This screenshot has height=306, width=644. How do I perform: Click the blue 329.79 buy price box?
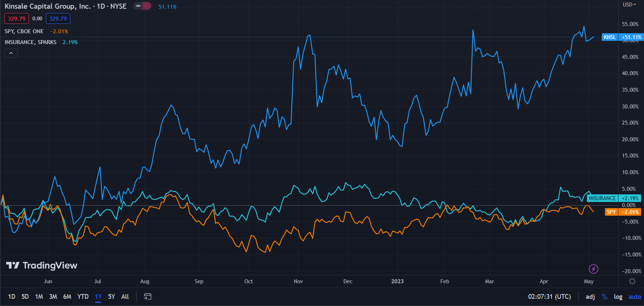[x=58, y=18]
